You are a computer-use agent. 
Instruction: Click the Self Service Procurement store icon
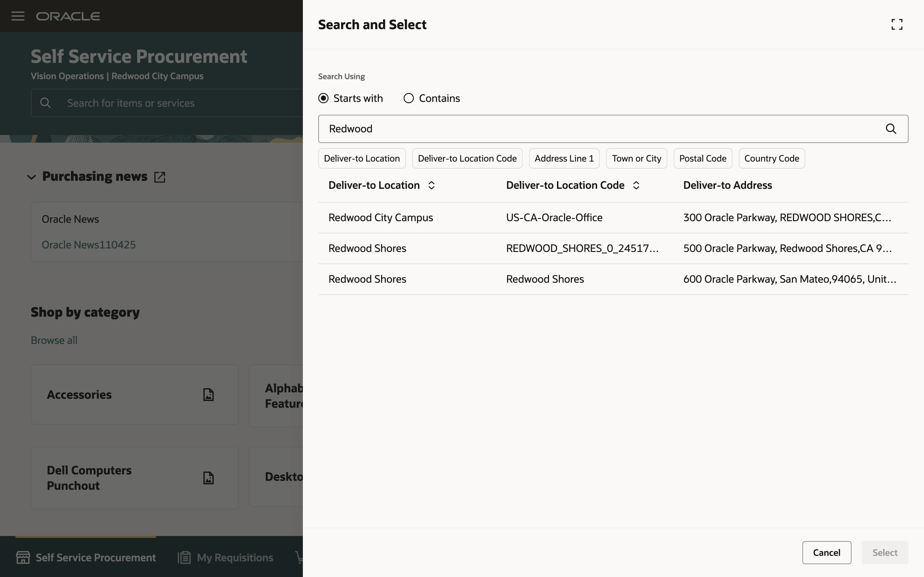coord(23,557)
